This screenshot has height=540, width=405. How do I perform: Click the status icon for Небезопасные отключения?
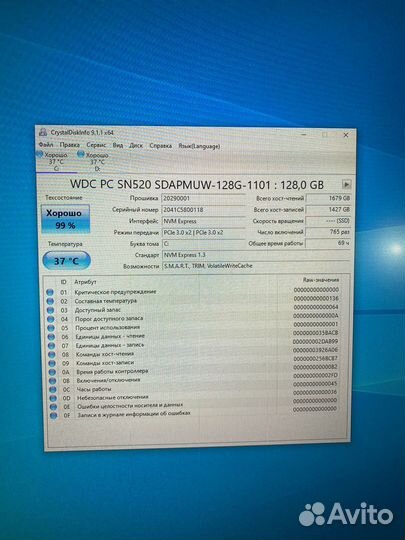[53, 398]
